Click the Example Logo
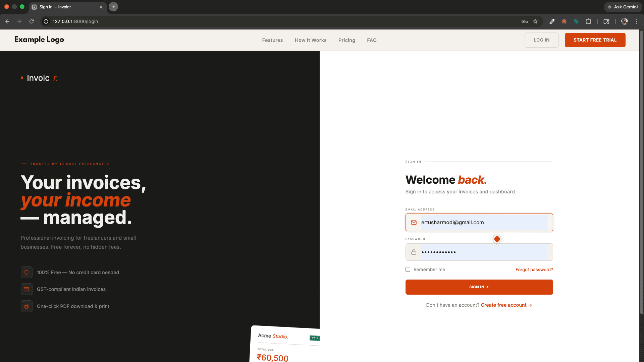This screenshot has width=644, height=362. (39, 40)
